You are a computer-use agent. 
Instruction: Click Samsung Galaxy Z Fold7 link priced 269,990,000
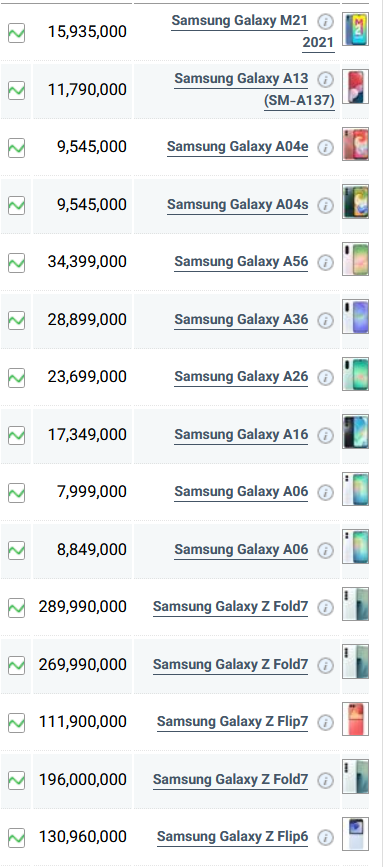(230, 664)
